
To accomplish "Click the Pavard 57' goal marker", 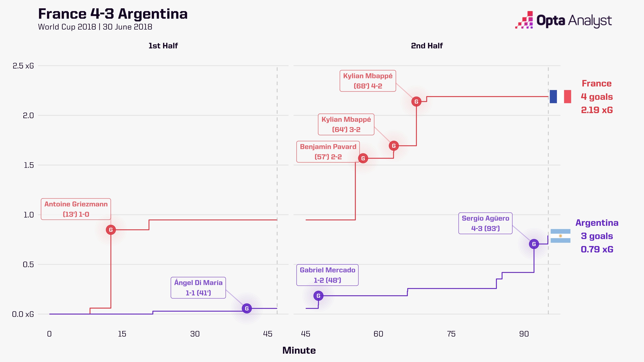I will pos(363,158).
